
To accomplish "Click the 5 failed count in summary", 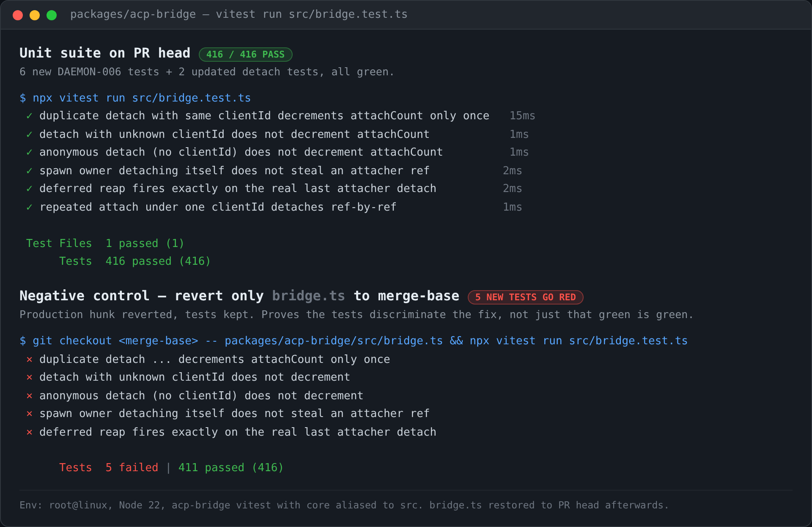I will point(132,468).
